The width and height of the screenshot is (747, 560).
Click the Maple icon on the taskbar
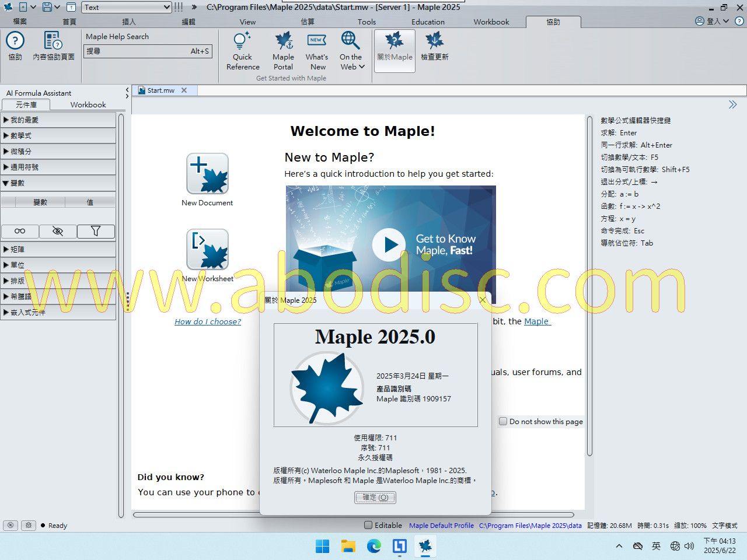[x=425, y=546]
